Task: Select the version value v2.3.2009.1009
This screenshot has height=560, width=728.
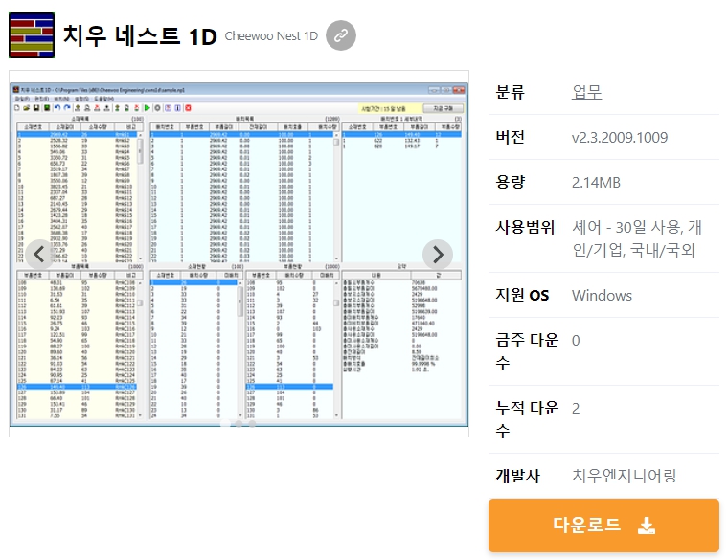Action: (x=620, y=137)
